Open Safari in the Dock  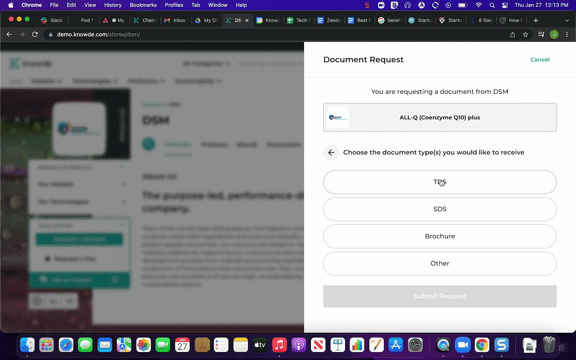(66, 345)
